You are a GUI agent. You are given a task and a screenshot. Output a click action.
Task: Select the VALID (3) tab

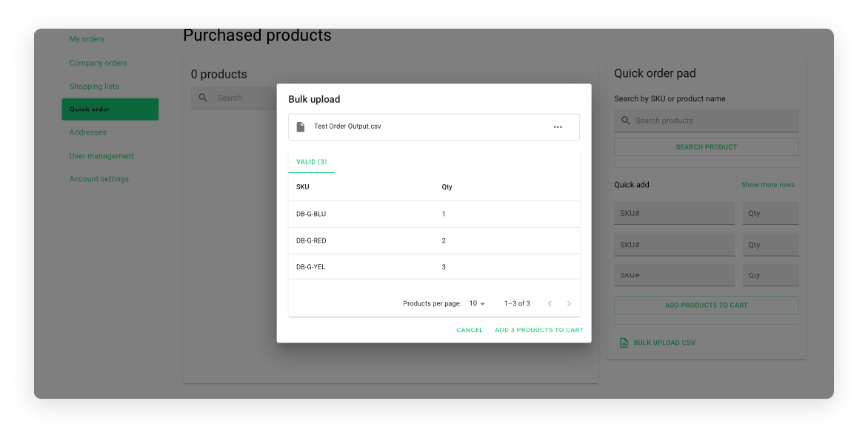pyautogui.click(x=311, y=162)
